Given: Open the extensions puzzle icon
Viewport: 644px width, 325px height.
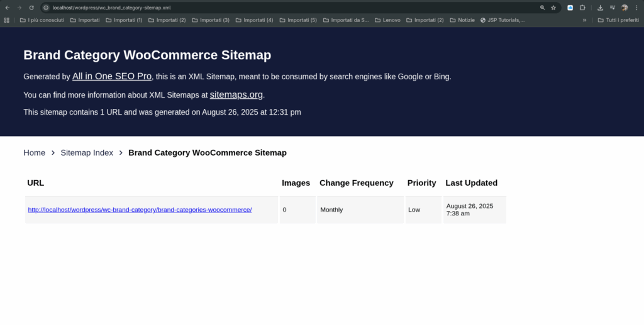Looking at the screenshot, I should click(x=582, y=8).
